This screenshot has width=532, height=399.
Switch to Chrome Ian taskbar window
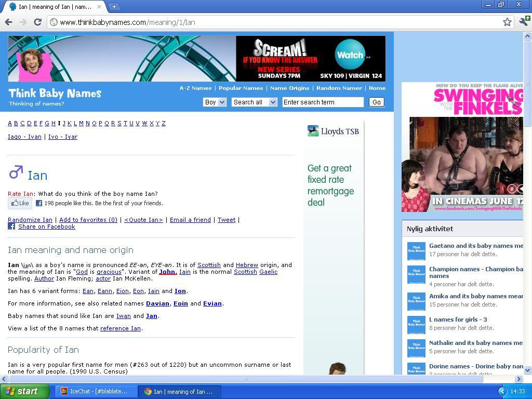(x=180, y=392)
